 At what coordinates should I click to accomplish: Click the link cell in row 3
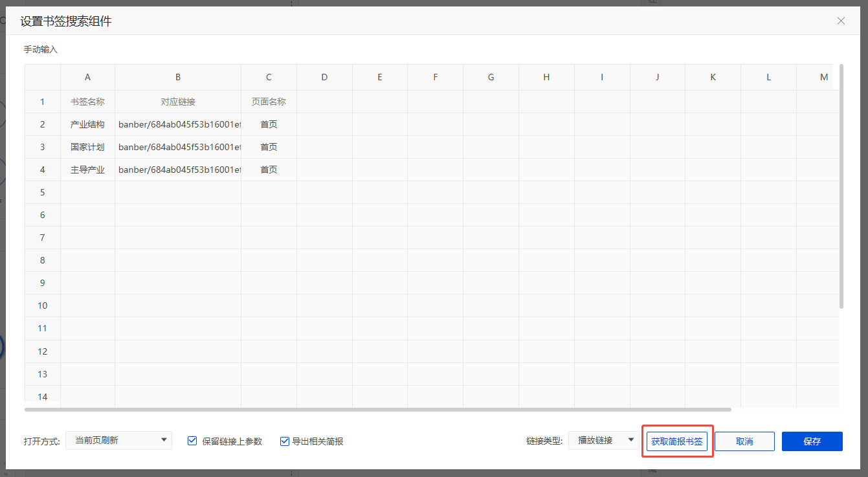click(178, 147)
